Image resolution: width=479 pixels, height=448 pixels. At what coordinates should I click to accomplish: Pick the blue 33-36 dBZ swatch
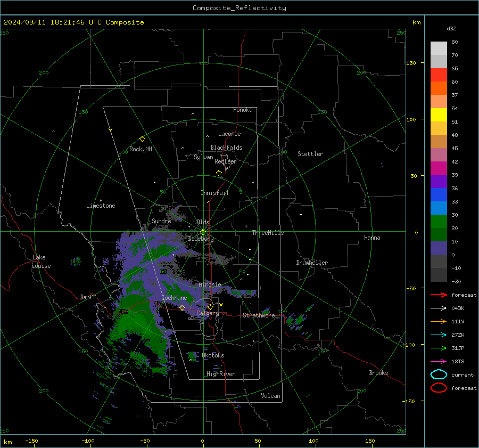click(x=439, y=195)
